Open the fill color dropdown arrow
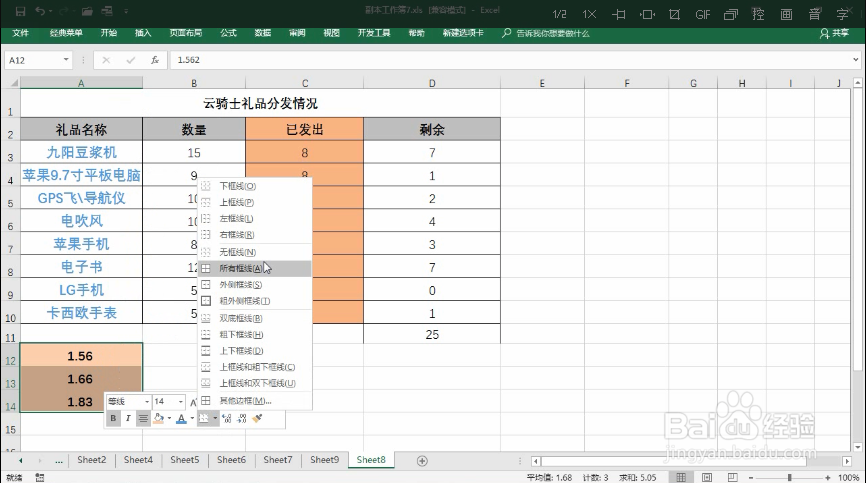The width and height of the screenshot is (866, 483). [169, 418]
